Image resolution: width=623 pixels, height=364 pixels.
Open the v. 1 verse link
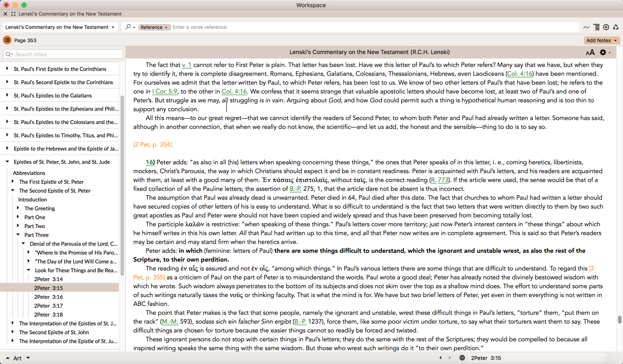point(186,65)
